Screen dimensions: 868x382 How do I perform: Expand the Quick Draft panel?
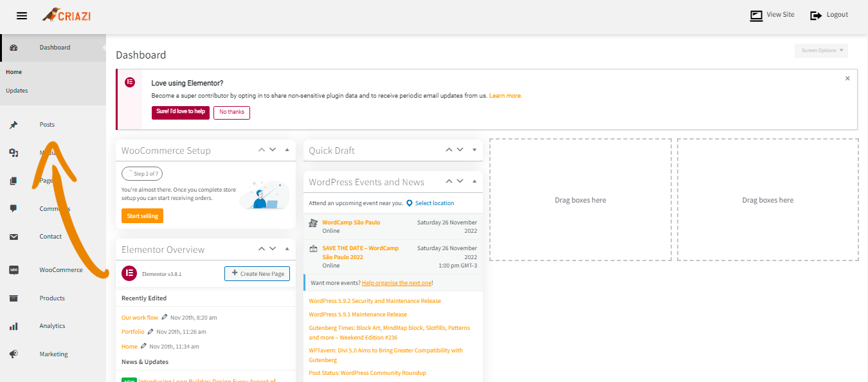pos(474,150)
